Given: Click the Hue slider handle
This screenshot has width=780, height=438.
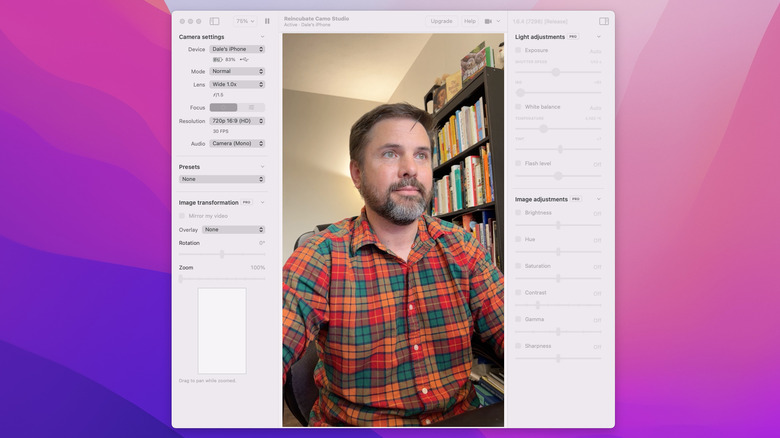Looking at the screenshot, I should (558, 252).
